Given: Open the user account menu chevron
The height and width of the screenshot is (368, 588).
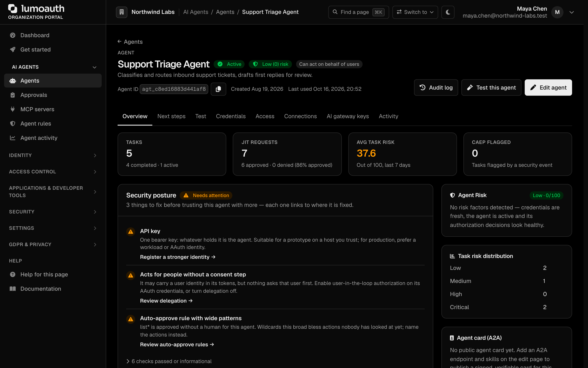Looking at the screenshot, I should point(571,12).
